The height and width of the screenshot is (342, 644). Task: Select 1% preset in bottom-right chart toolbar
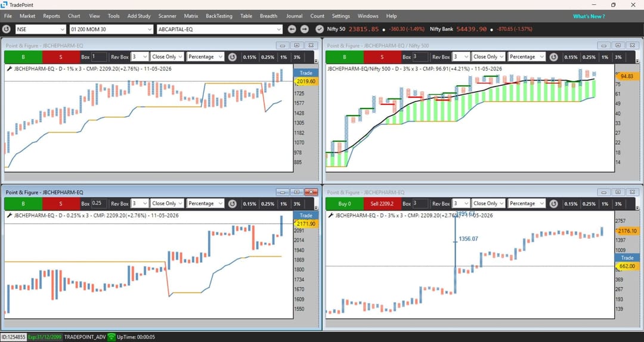point(605,204)
